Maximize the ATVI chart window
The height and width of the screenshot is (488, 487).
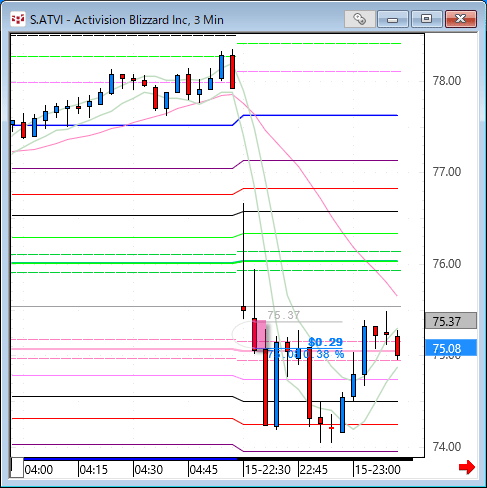[427, 19]
